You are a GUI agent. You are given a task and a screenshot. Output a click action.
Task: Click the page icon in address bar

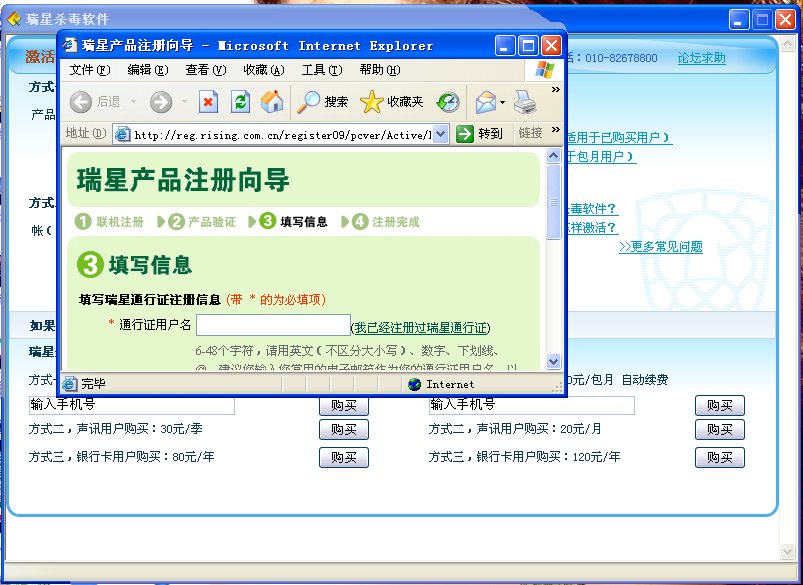(x=122, y=134)
